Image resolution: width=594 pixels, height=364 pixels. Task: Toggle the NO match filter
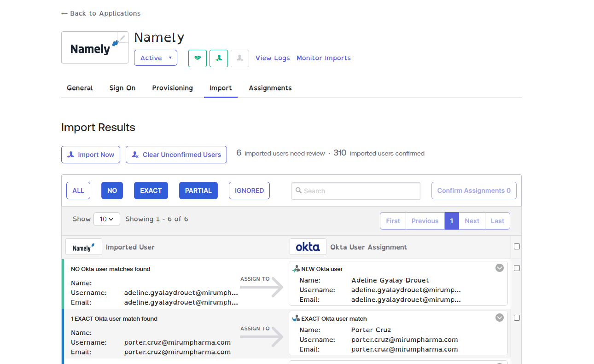[x=112, y=191]
